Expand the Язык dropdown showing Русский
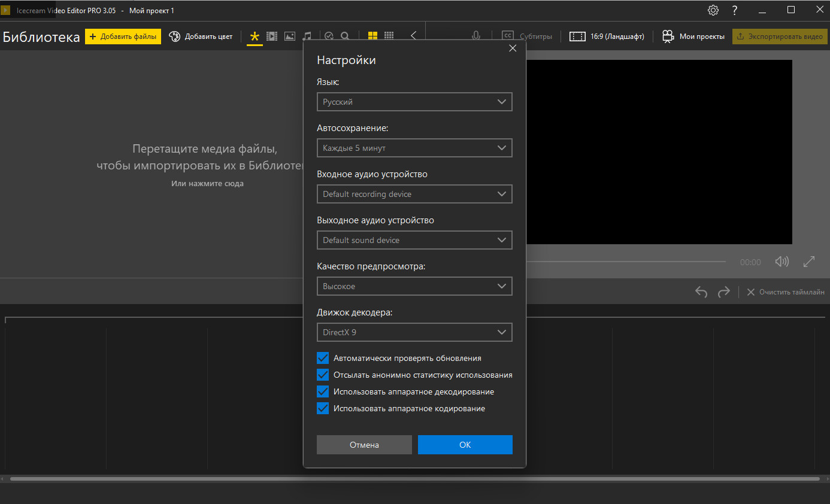 [414, 102]
